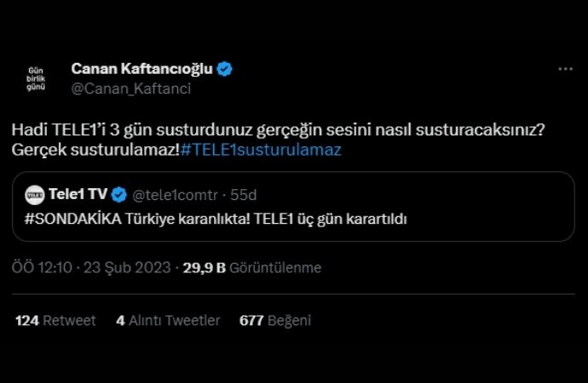
Task: Open the 4 Alıntı Tweetler list
Action: coord(168,321)
